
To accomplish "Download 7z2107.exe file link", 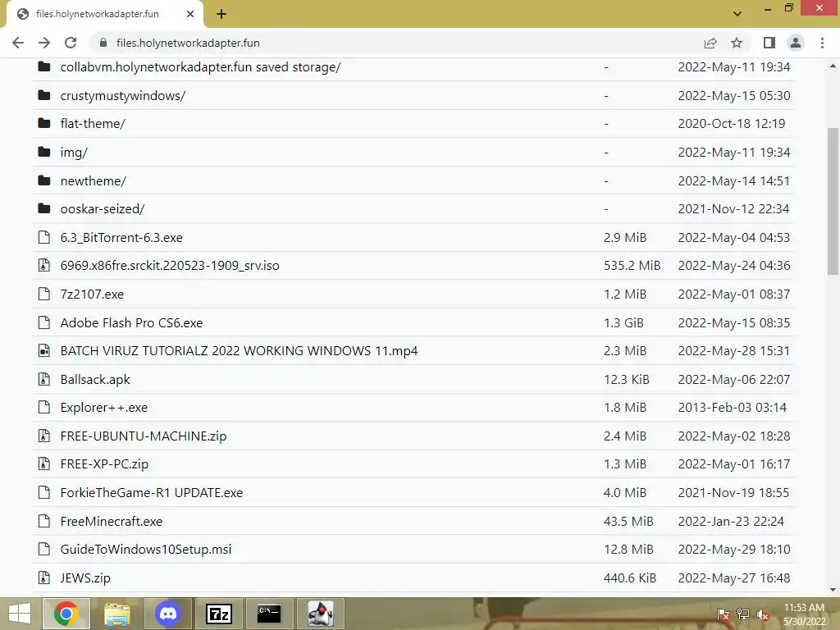I will click(92, 294).
